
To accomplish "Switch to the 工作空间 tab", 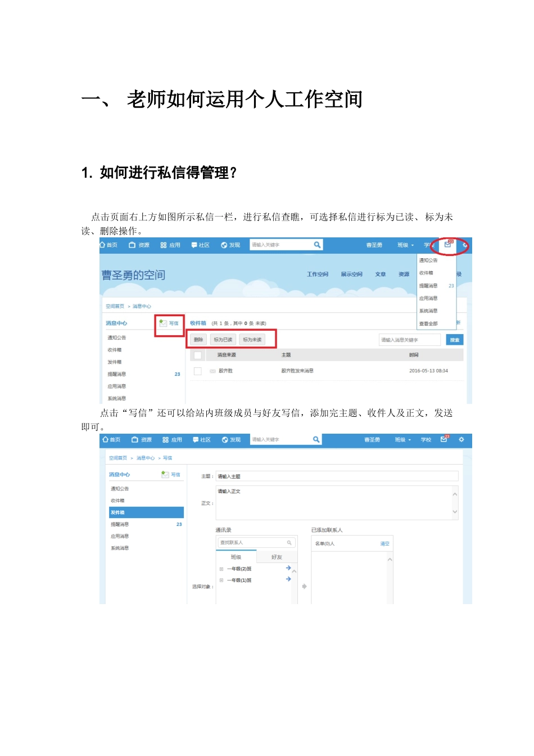I will [318, 274].
